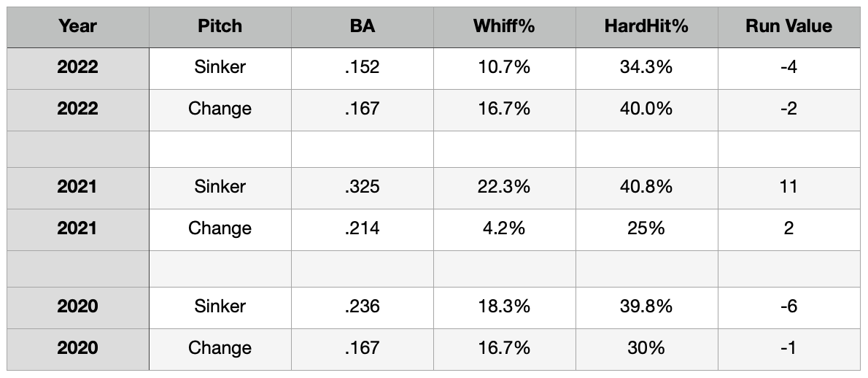868x378 pixels.
Task: Select the 4.2% whiff cell
Action: click(504, 228)
